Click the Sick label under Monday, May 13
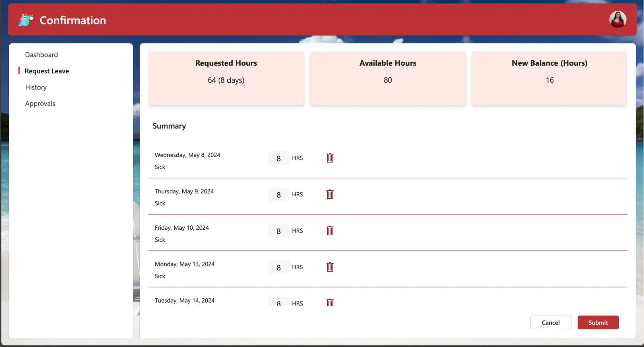 (160, 276)
